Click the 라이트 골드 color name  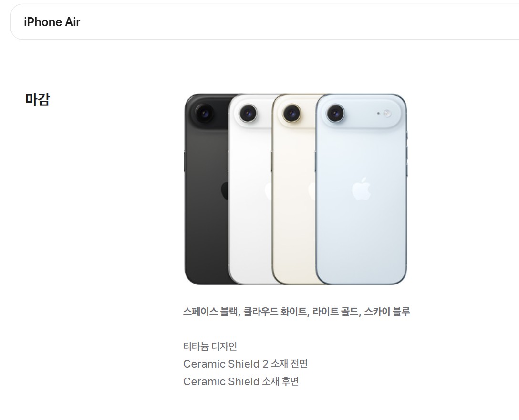pyautogui.click(x=336, y=312)
